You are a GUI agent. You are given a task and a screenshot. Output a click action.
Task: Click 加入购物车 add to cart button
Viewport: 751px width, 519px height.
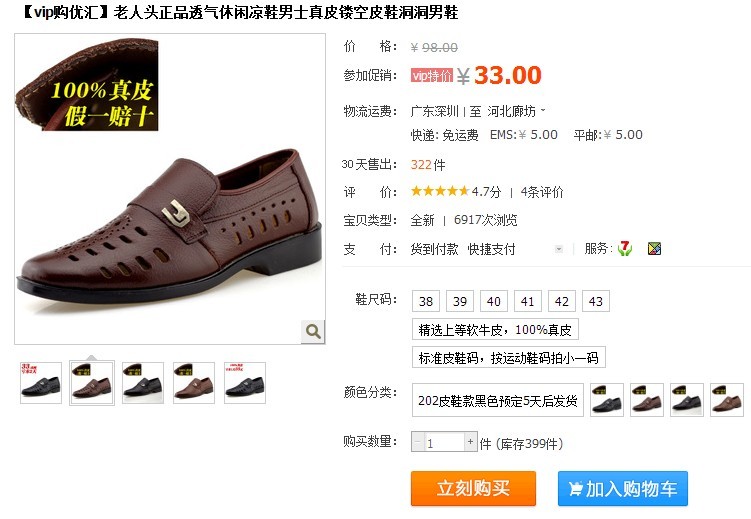(x=623, y=488)
